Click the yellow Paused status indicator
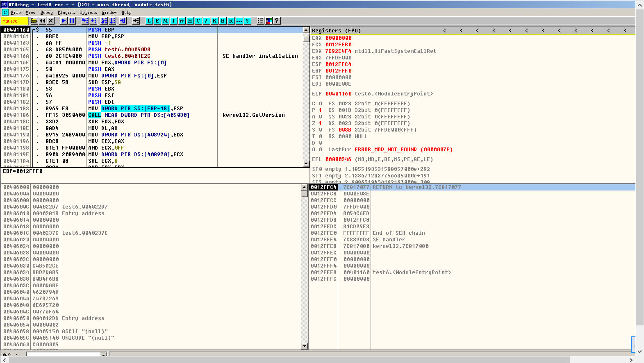This screenshot has width=644, height=363. pyautogui.click(x=15, y=21)
